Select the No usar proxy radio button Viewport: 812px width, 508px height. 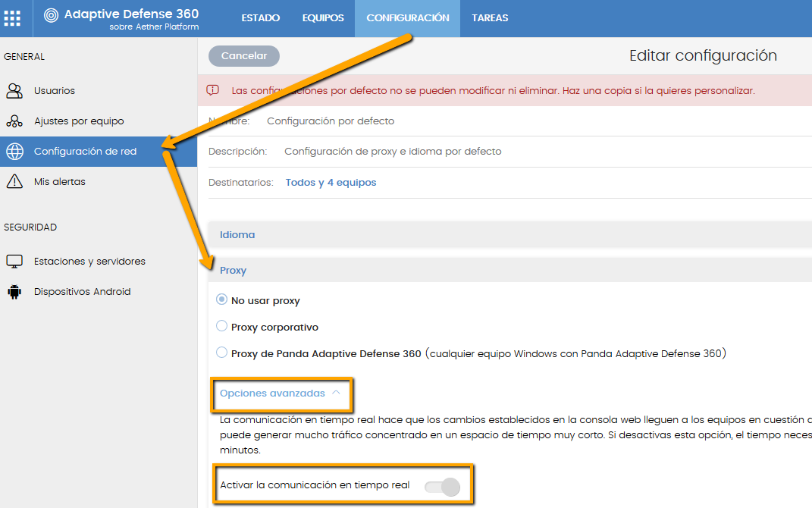tap(221, 299)
